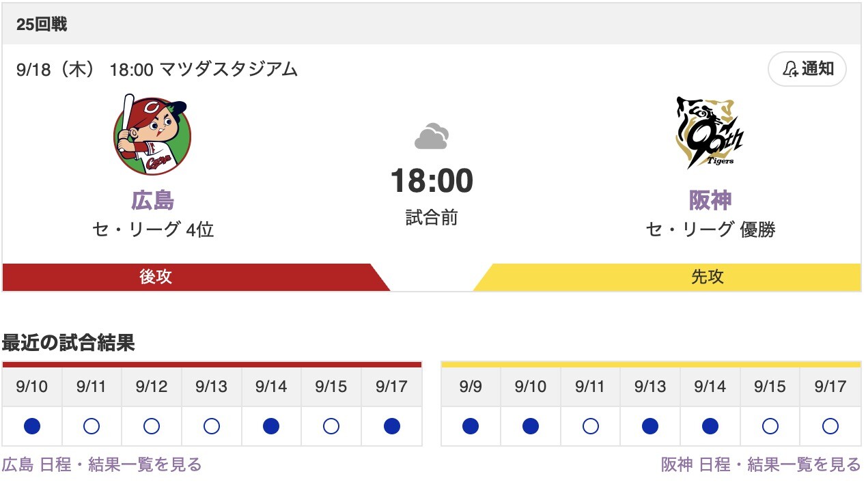Click Hiroshima's 9/14 loss result circle
This screenshot has height=504, width=866.
point(271,427)
